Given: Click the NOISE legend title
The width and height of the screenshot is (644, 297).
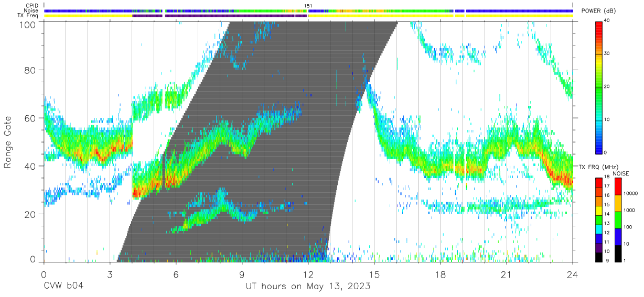Looking at the screenshot, I should pos(621,173).
